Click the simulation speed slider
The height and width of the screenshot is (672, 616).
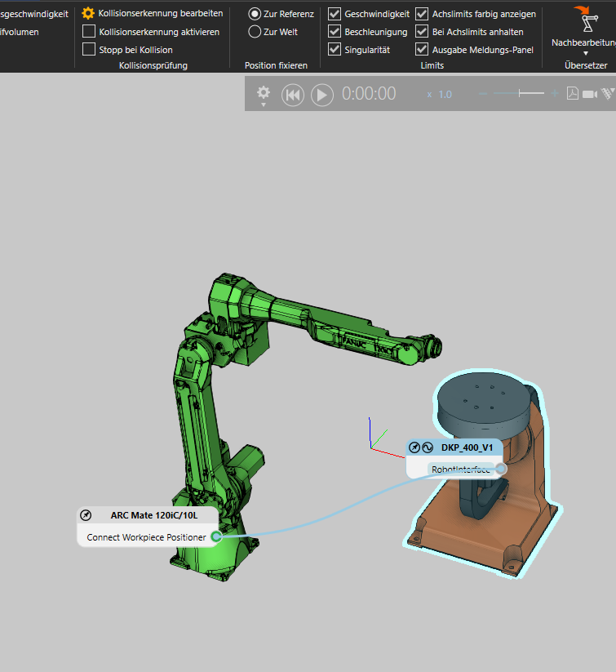[521, 94]
